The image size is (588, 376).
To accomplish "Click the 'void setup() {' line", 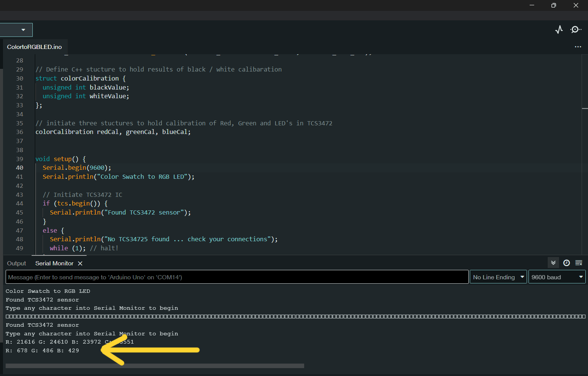I will [x=61, y=159].
